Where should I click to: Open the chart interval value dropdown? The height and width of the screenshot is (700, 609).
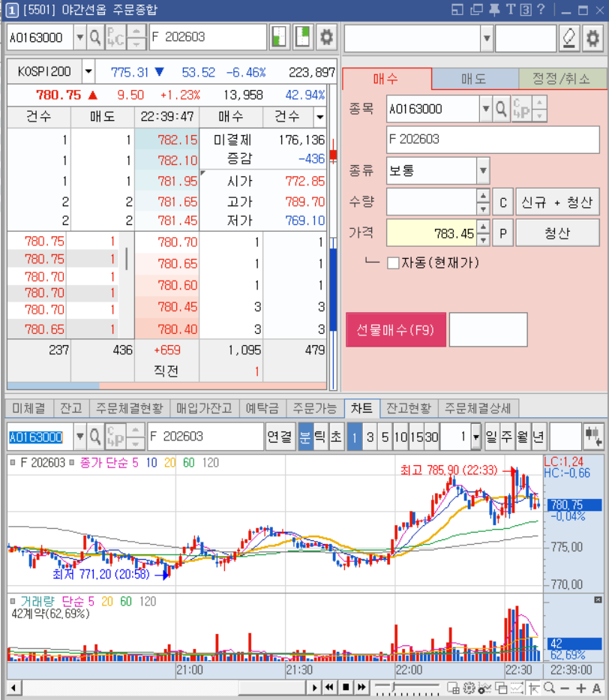click(476, 436)
